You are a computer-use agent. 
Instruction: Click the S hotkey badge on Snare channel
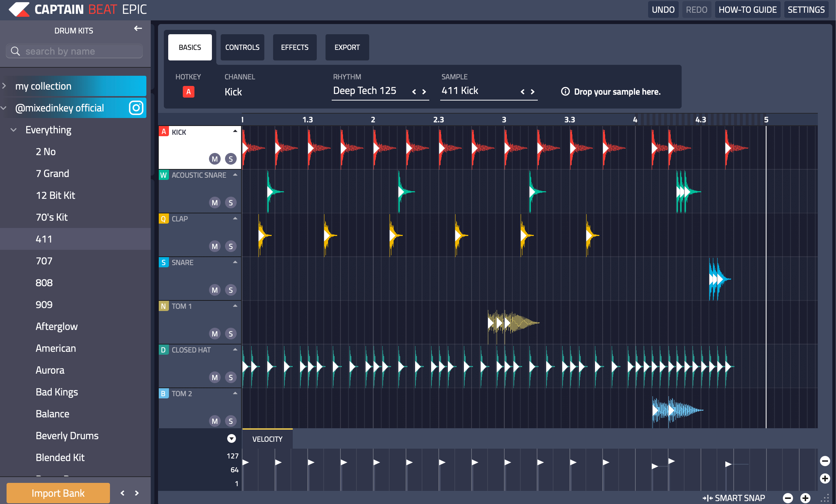point(163,263)
